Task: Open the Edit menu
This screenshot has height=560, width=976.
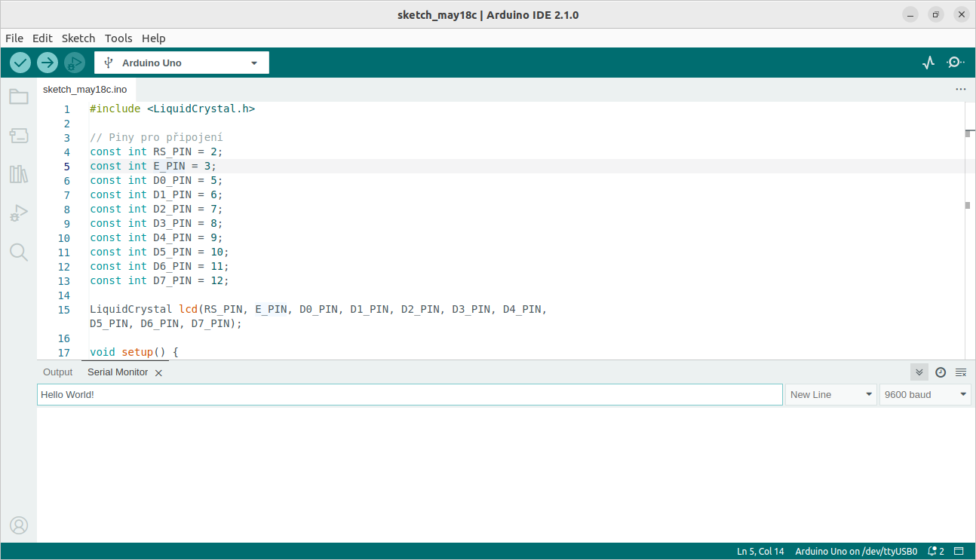Action: coord(42,38)
